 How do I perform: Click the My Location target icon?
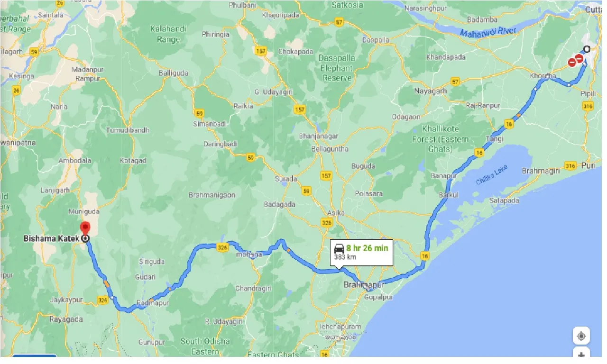coord(581,336)
